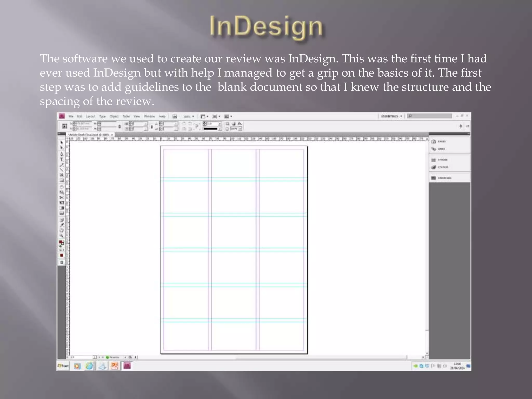Select the Line tool
This screenshot has width=532, height=399.
tap(62, 170)
